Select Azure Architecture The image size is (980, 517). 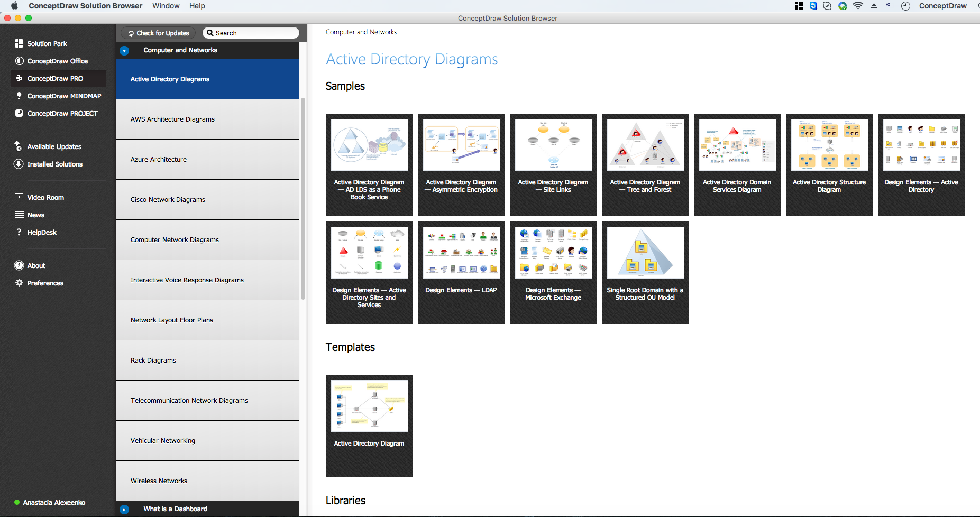(207, 159)
